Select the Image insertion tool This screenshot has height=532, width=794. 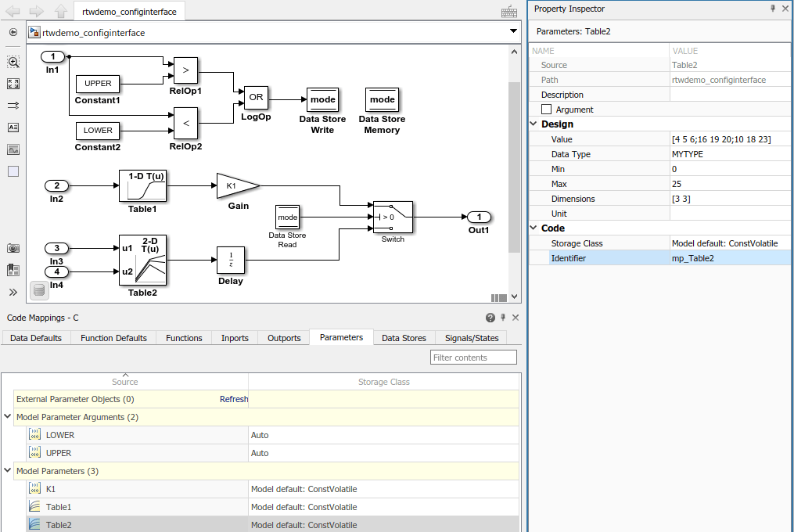pos(13,149)
